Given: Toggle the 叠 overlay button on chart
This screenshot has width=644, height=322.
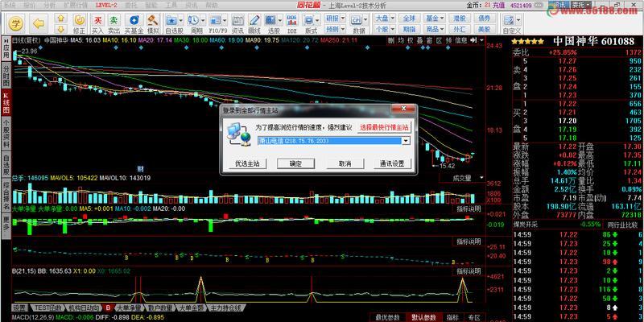Looking at the screenshot, I should [419, 39].
